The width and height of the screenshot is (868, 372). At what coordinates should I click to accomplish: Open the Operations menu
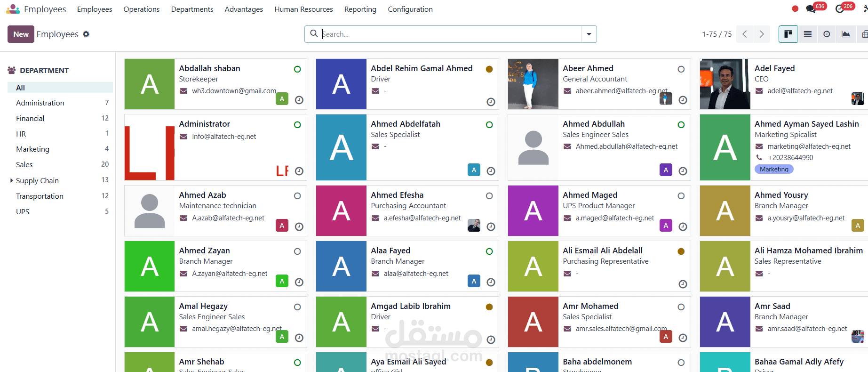click(x=142, y=9)
